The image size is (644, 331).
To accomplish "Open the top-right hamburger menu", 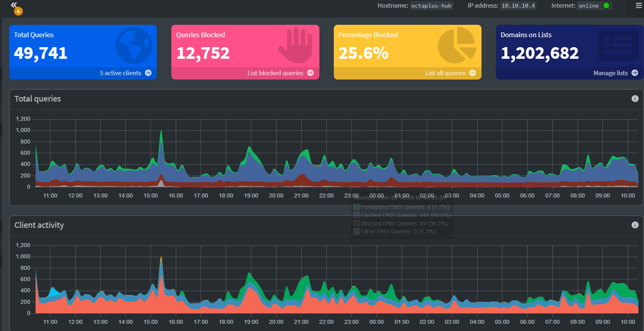I will 639,6.
